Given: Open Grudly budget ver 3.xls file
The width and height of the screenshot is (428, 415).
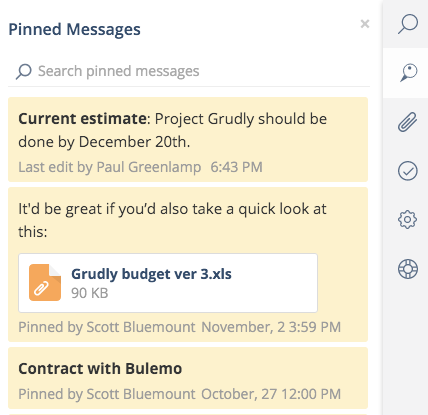Looking at the screenshot, I should (x=151, y=274).
